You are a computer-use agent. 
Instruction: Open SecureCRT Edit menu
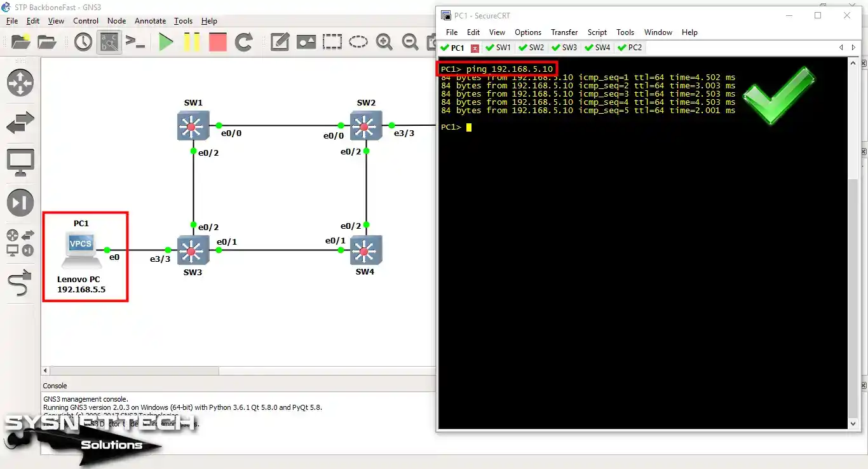click(x=473, y=32)
